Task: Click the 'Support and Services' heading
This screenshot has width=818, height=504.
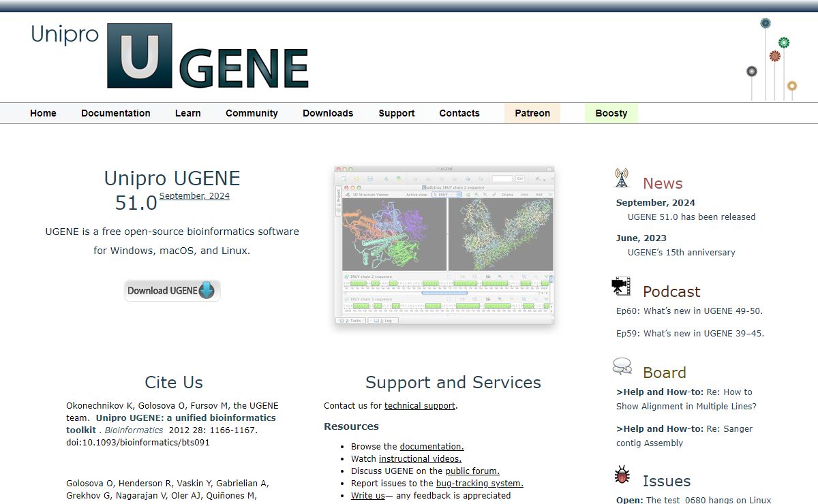Action: 453,382
